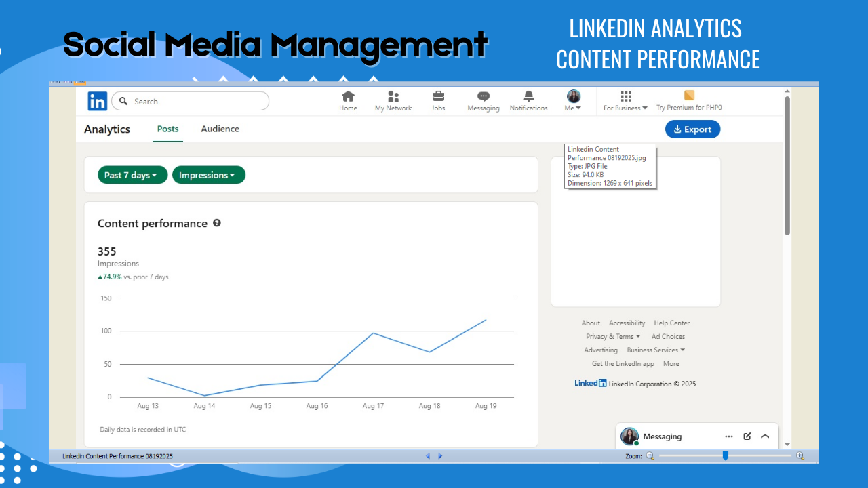The width and height of the screenshot is (868, 488).
Task: Click the LinkedIn Corporation © 2025 text
Action: 652,384
